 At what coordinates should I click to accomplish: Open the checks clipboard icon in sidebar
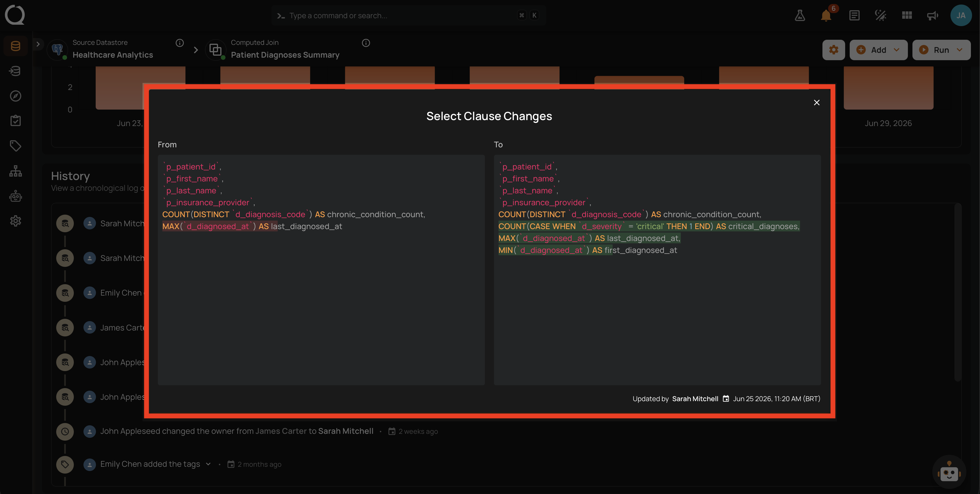[16, 121]
